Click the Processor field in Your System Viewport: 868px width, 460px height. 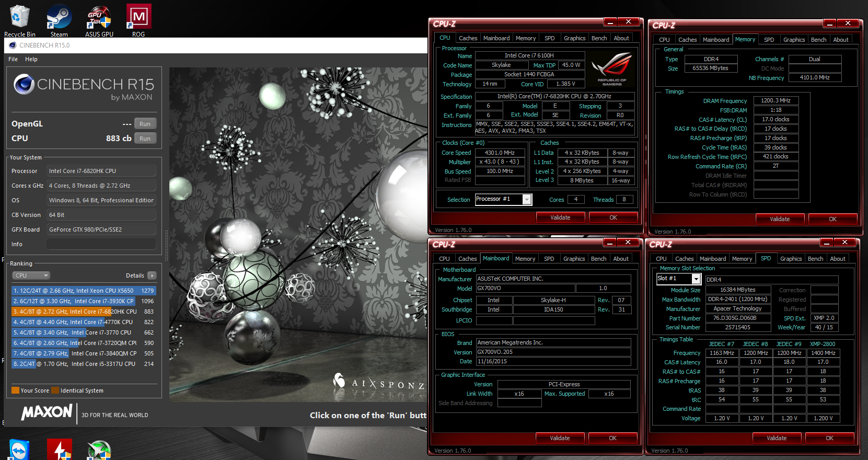(x=101, y=171)
